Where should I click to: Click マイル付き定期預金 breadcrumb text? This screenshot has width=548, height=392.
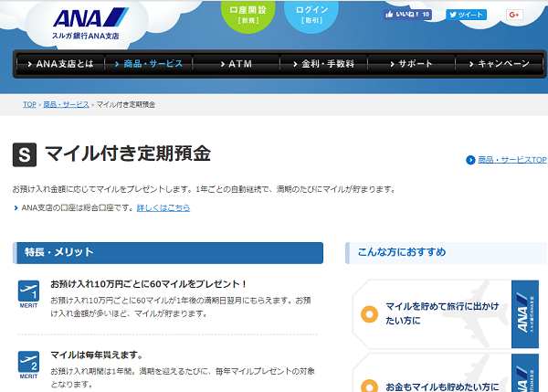coord(126,104)
